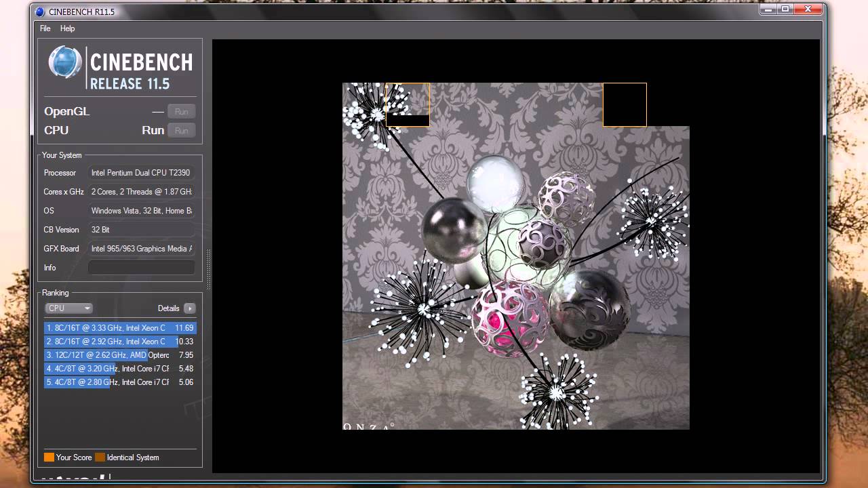Close the Cinebench window
The height and width of the screenshot is (488, 868).
click(x=808, y=9)
